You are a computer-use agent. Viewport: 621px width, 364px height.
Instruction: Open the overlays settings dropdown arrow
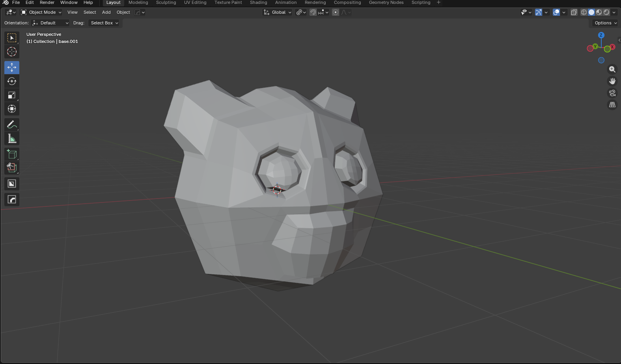(564, 12)
